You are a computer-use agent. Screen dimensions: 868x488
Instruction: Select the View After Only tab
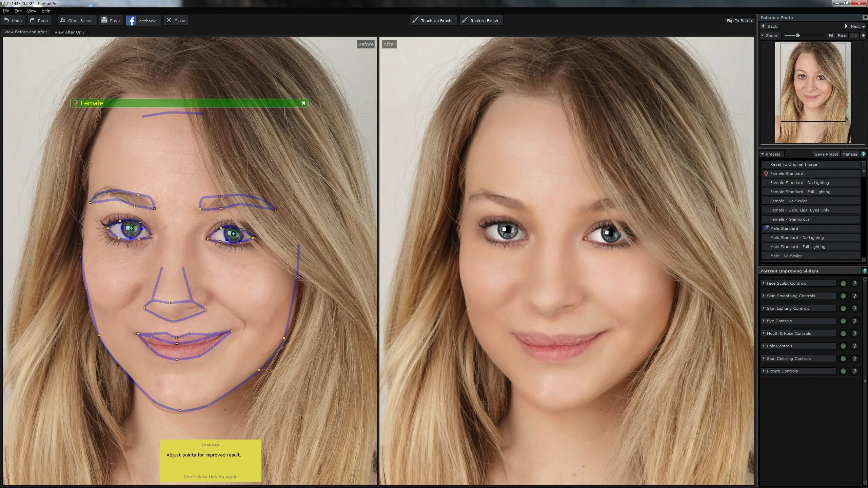coord(69,32)
